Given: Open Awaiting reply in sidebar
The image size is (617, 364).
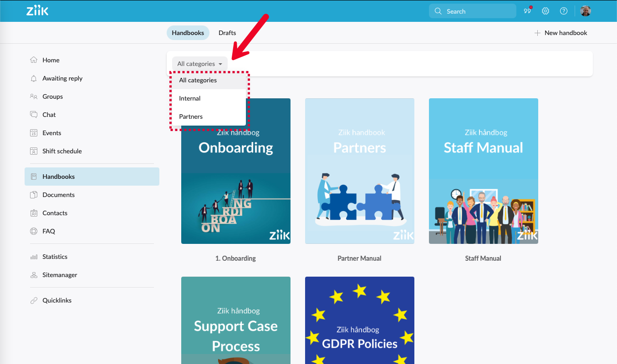Looking at the screenshot, I should pos(92,78).
